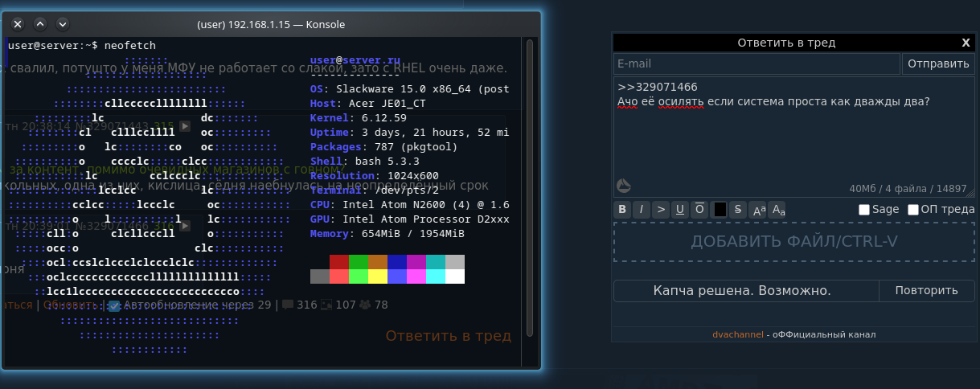This screenshot has width=980, height=389.
Task: Apply spoiler with the black square button
Action: click(x=720, y=210)
